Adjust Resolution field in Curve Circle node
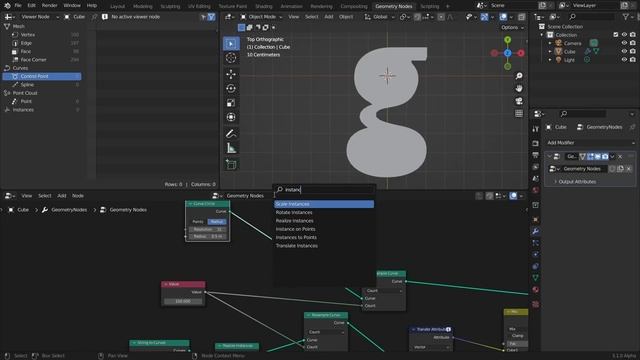The image size is (640, 360). click(207, 229)
